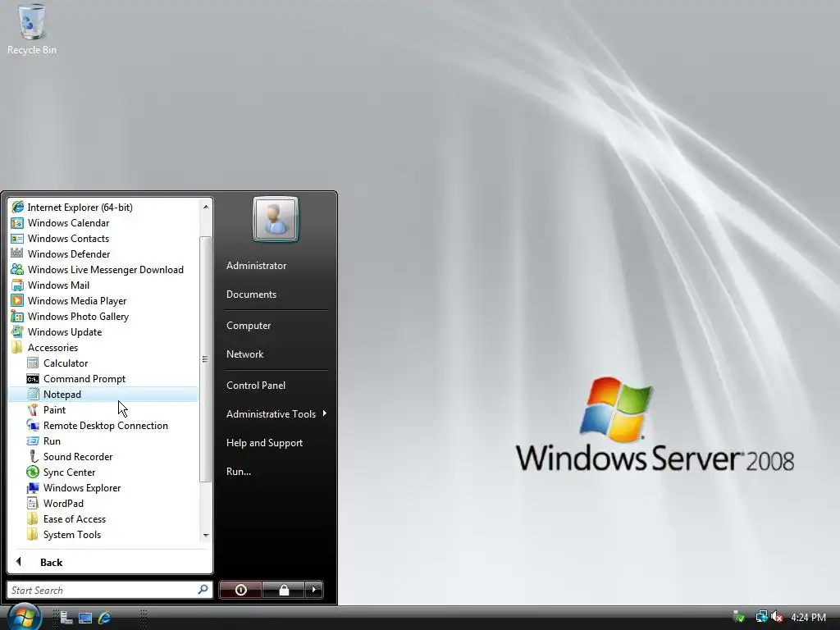Open Windows Live Messenger Download

(103, 269)
